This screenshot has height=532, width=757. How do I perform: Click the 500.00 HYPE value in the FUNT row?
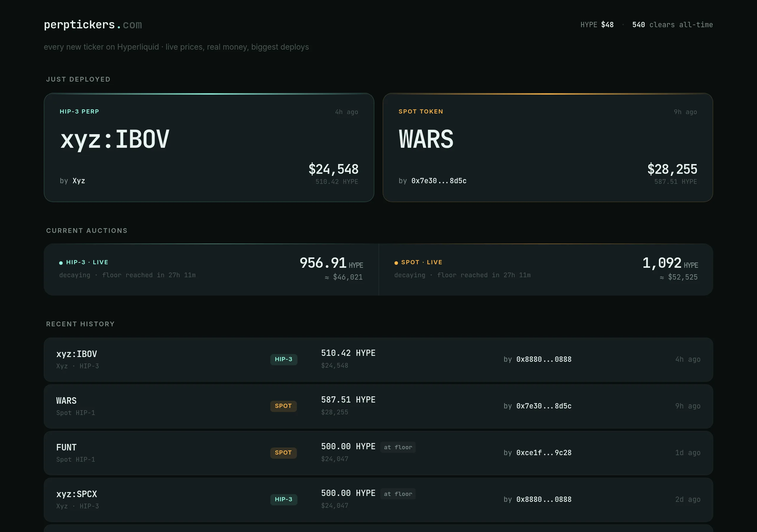(x=348, y=447)
